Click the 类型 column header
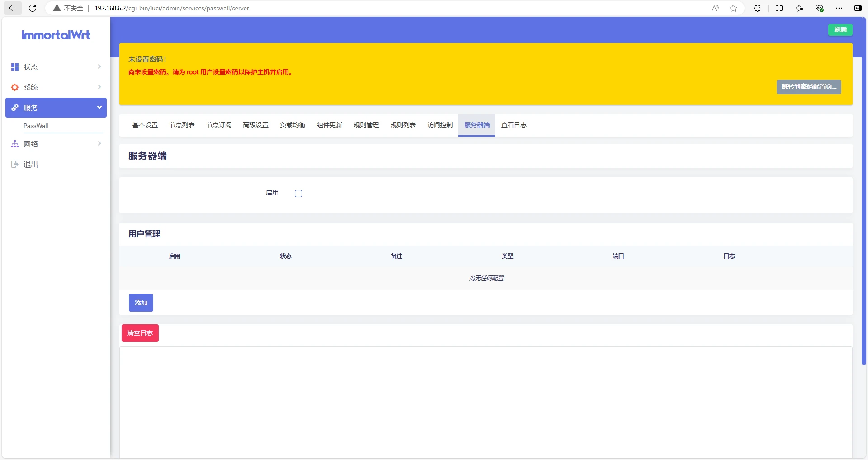The image size is (868, 460). pos(507,256)
